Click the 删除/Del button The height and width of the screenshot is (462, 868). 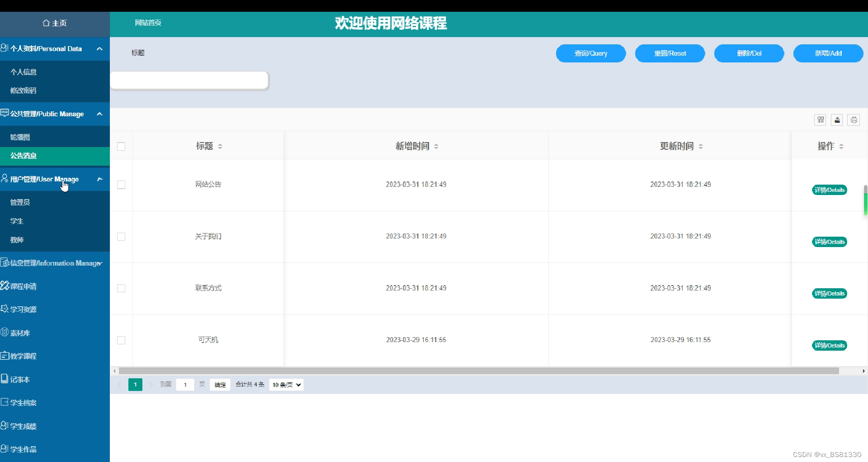(749, 53)
